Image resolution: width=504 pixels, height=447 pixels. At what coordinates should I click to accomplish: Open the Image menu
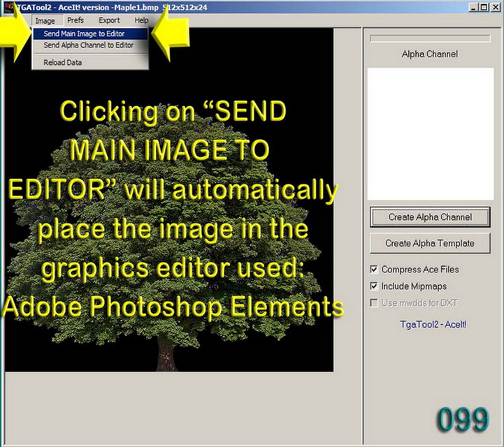[45, 21]
